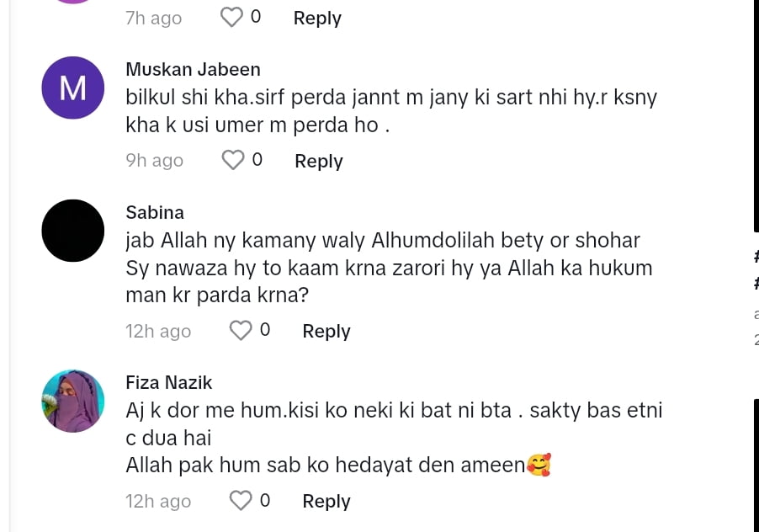Open the Muskan Jabeen username link

coord(193,69)
